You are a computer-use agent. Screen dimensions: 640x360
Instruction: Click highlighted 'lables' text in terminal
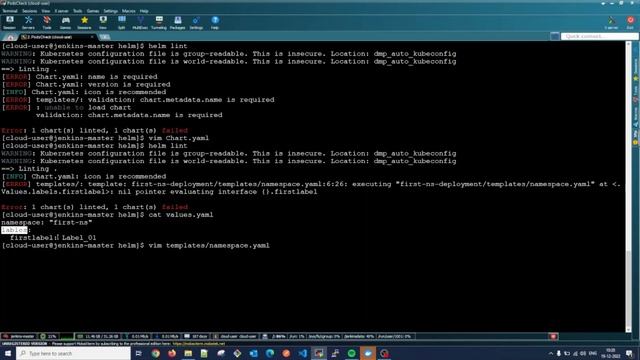[x=14, y=230]
